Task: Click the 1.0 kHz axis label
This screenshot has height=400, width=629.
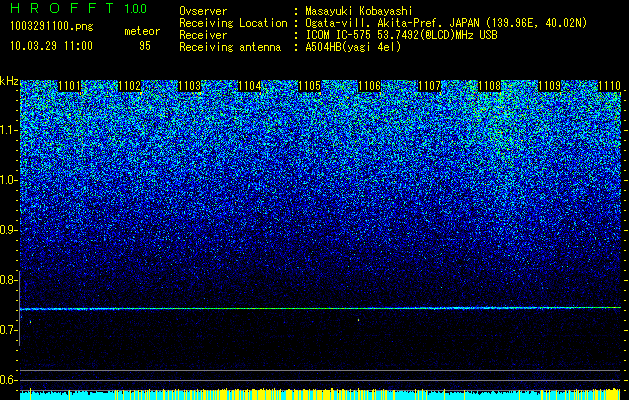Action: click(x=8, y=180)
